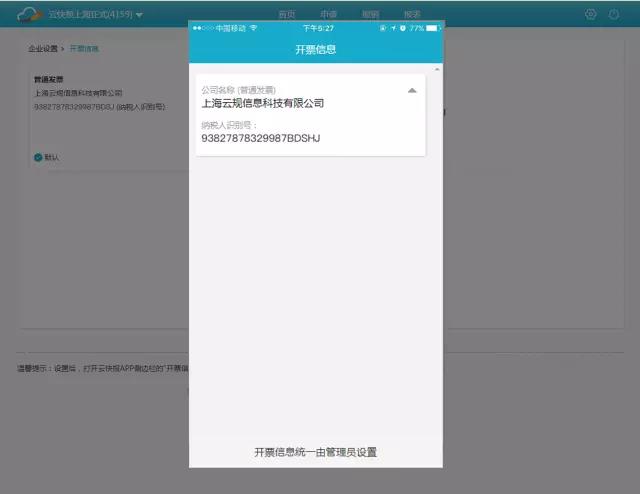This screenshot has height=494, width=640.
Task: Click the location arrow in phone status bar
Action: pyautogui.click(x=393, y=28)
